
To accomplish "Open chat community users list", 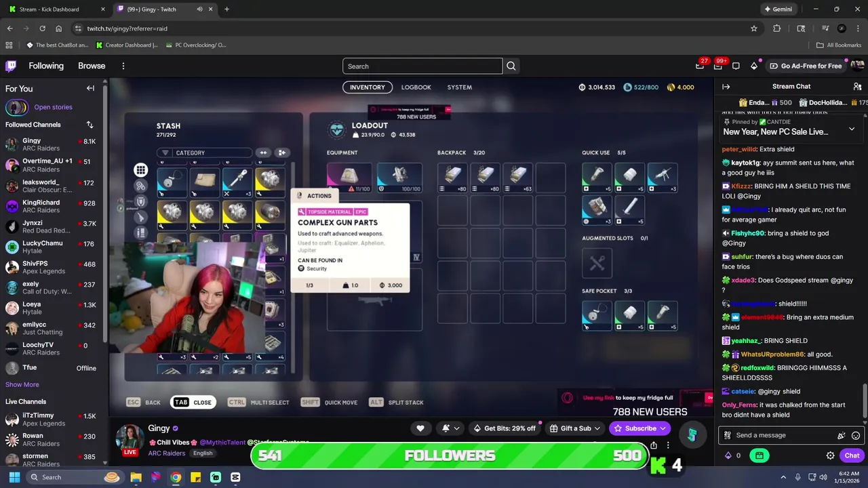I will point(857,87).
